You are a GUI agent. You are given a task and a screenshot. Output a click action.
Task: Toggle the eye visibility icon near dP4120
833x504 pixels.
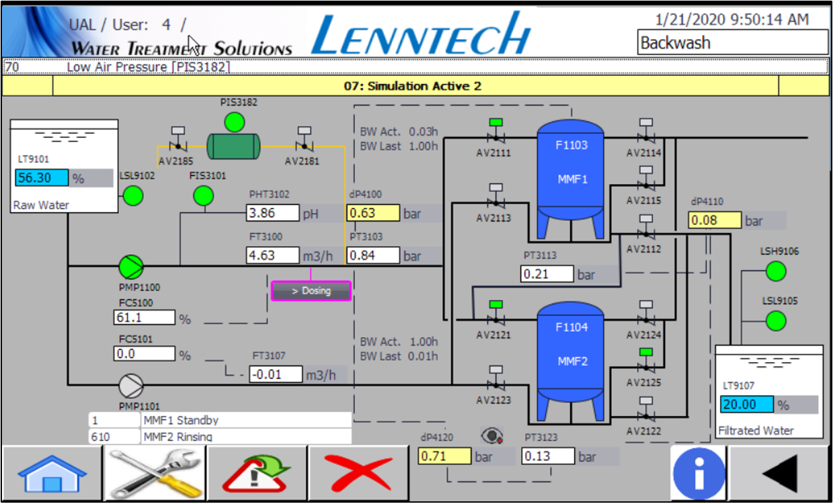(x=493, y=437)
